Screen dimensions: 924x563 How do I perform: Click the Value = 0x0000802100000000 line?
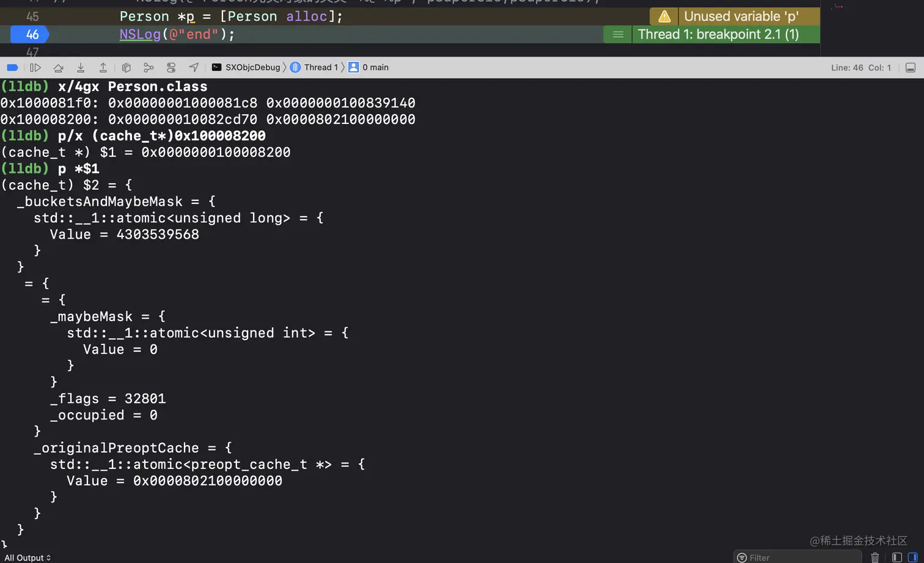(x=175, y=481)
